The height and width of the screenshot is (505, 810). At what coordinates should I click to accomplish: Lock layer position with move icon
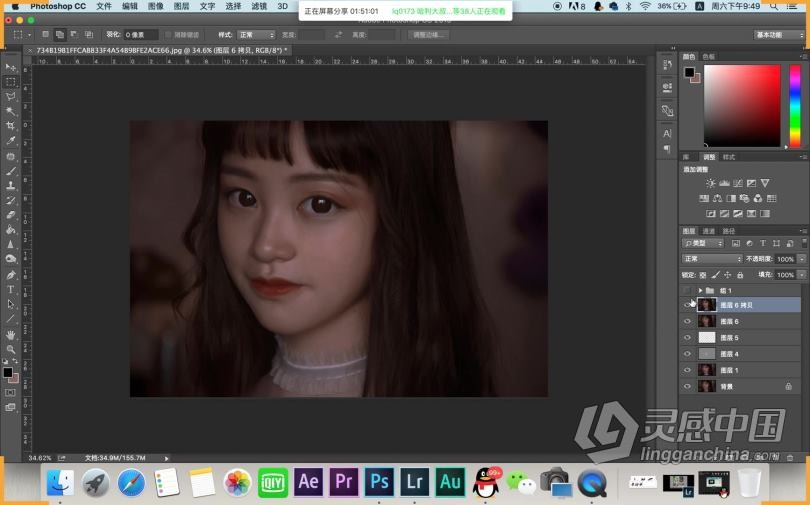pos(727,275)
